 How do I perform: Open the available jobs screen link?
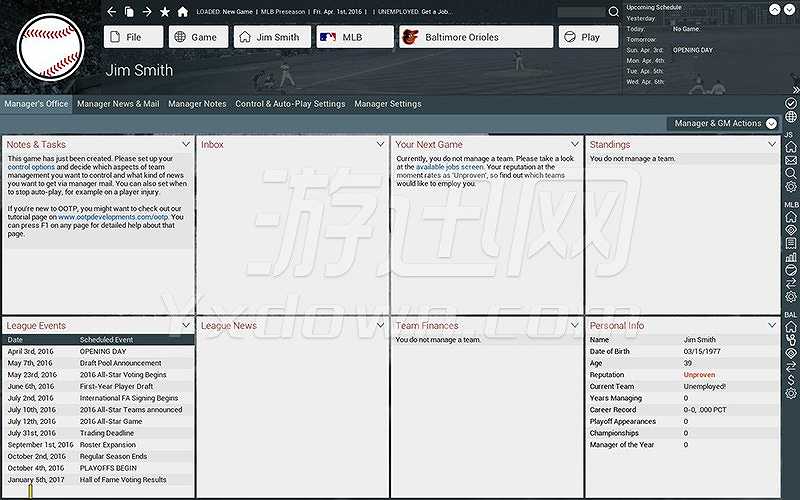coord(449,167)
